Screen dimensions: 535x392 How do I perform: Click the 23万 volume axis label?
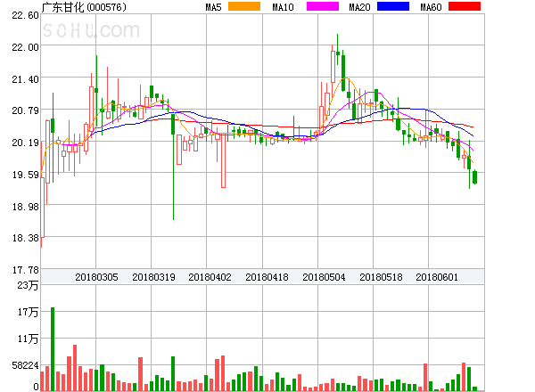[28, 285]
